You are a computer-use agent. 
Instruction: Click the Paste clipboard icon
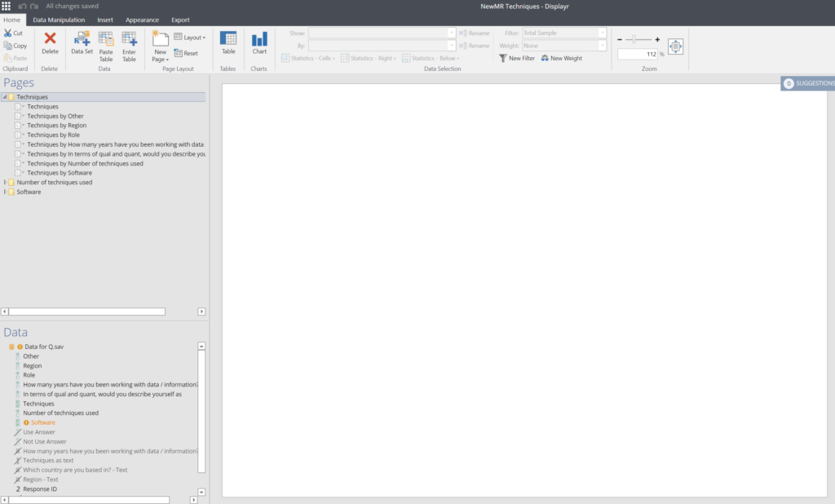(x=8, y=58)
